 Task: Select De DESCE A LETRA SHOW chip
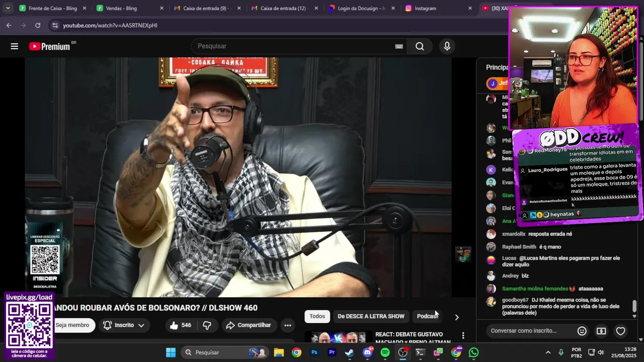coord(371,316)
